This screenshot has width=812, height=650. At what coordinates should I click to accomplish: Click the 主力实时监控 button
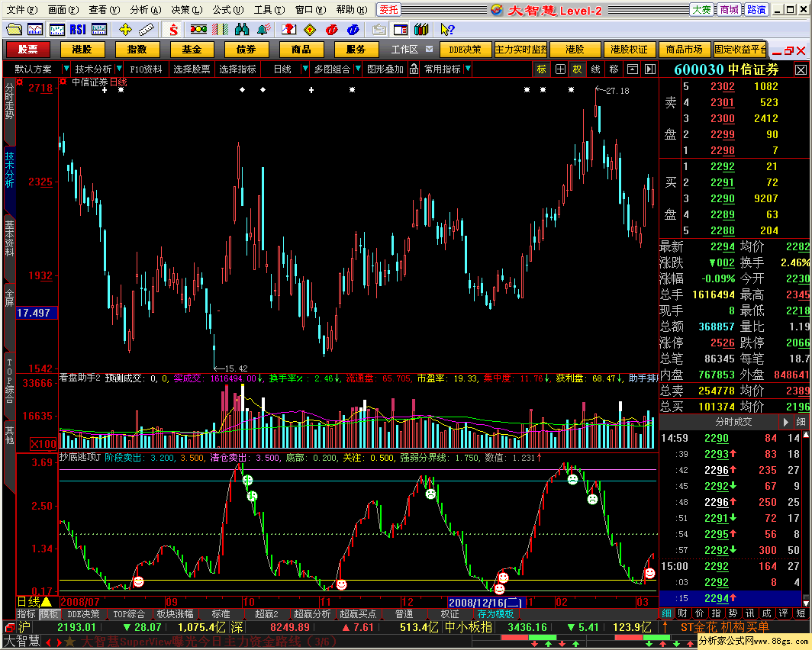click(x=521, y=49)
